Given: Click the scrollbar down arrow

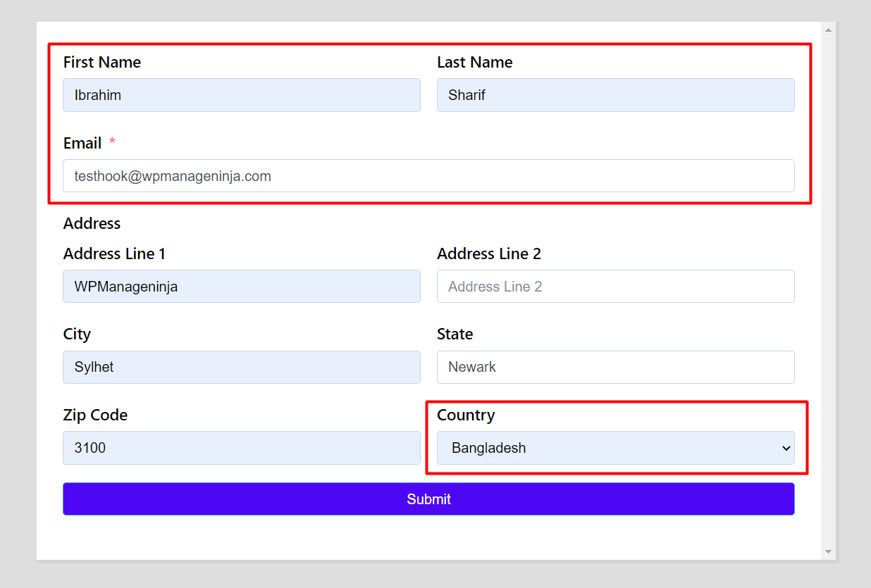Looking at the screenshot, I should pyautogui.click(x=827, y=551).
